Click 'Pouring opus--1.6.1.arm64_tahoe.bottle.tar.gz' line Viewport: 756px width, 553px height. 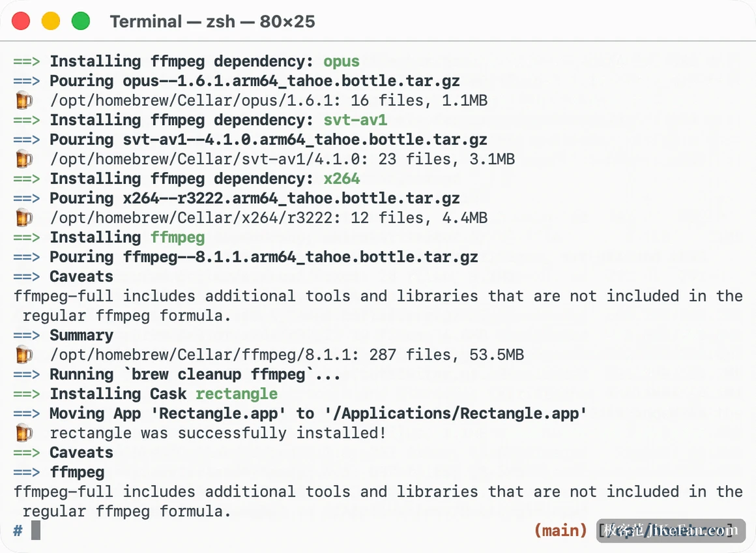click(x=255, y=81)
